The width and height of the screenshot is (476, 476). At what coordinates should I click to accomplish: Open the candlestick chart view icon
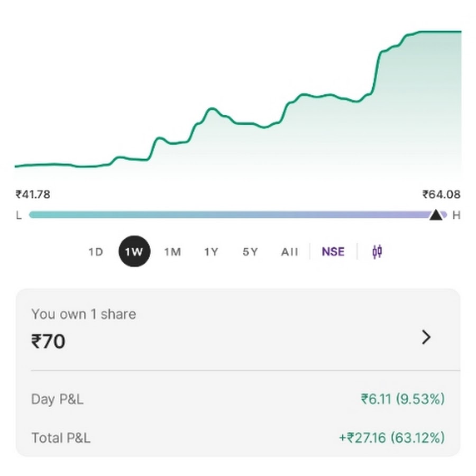(377, 252)
